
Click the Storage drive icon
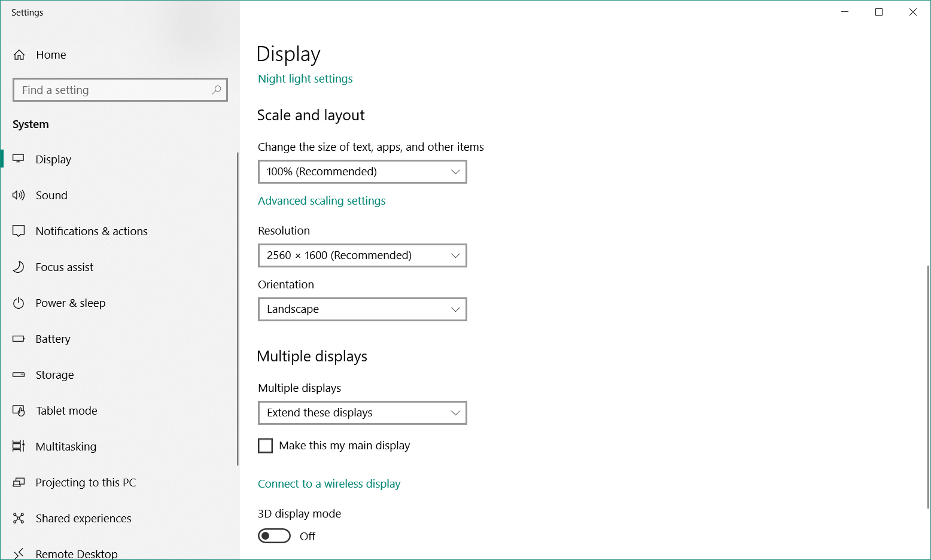coord(19,375)
